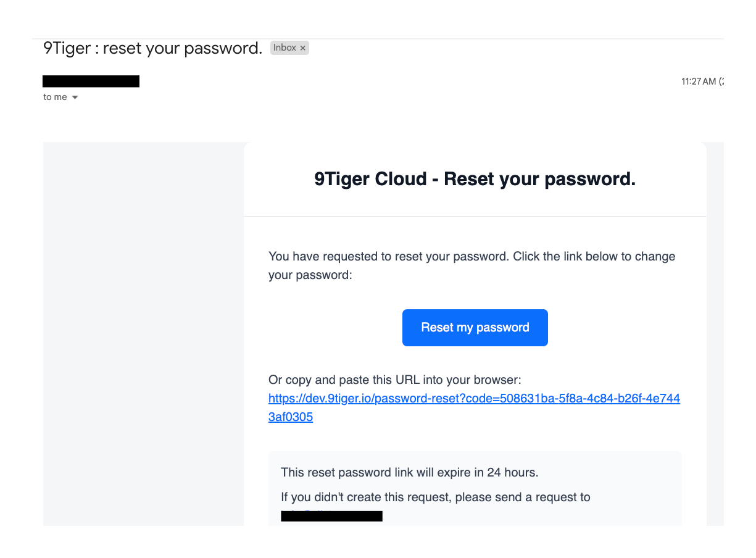Click the redacted support email address
This screenshot has width=756, height=558.
point(331,516)
